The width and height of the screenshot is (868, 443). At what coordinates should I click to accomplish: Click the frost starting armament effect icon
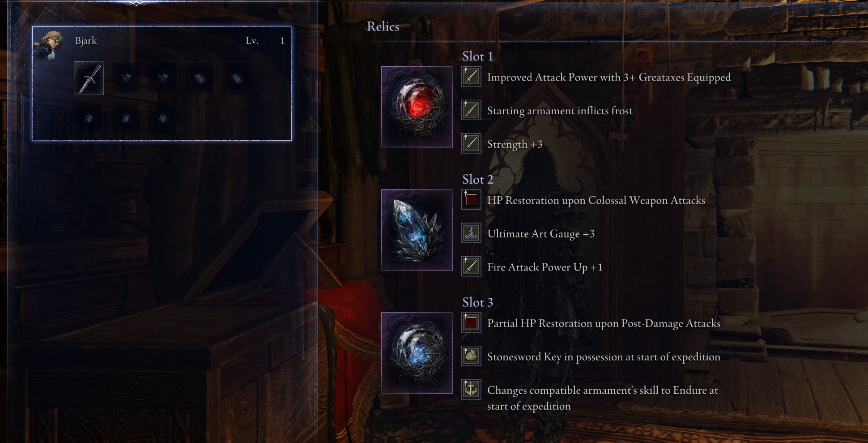click(x=471, y=110)
